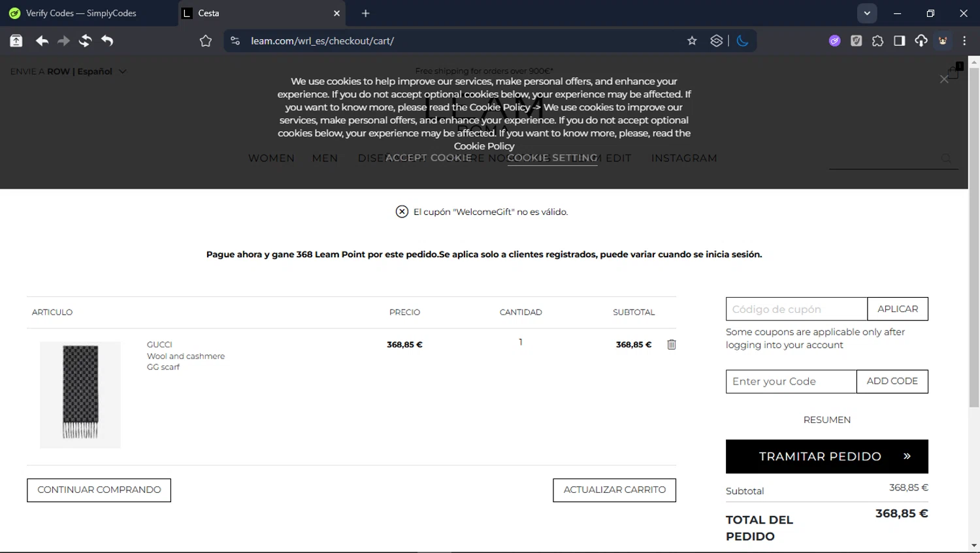980x553 pixels.
Task: Click the page vertical scrollbar
Action: click(974, 238)
